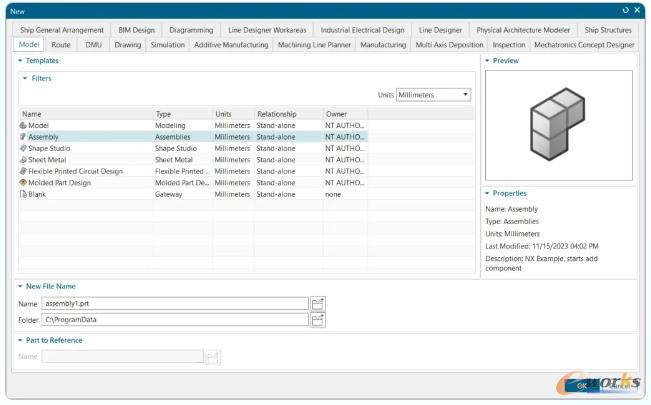Screen dimensions: 651x405
Task: Click the Assembly template icon
Action: tap(23, 137)
